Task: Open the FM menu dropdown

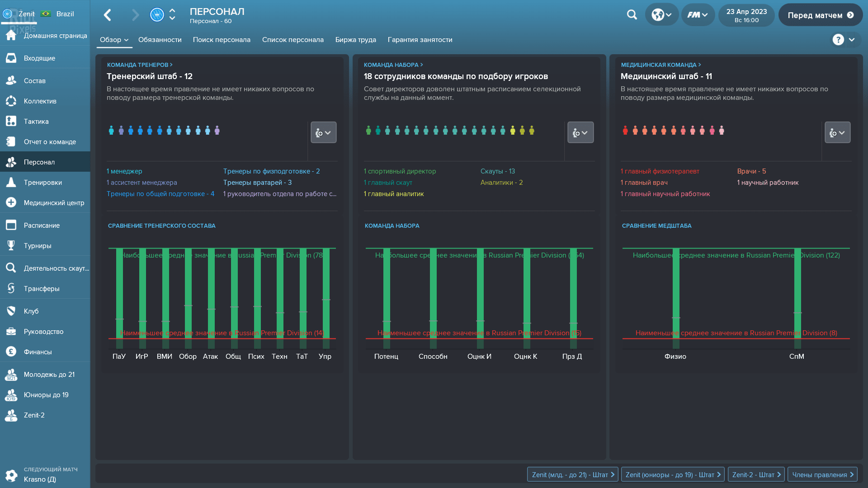Action: [698, 14]
